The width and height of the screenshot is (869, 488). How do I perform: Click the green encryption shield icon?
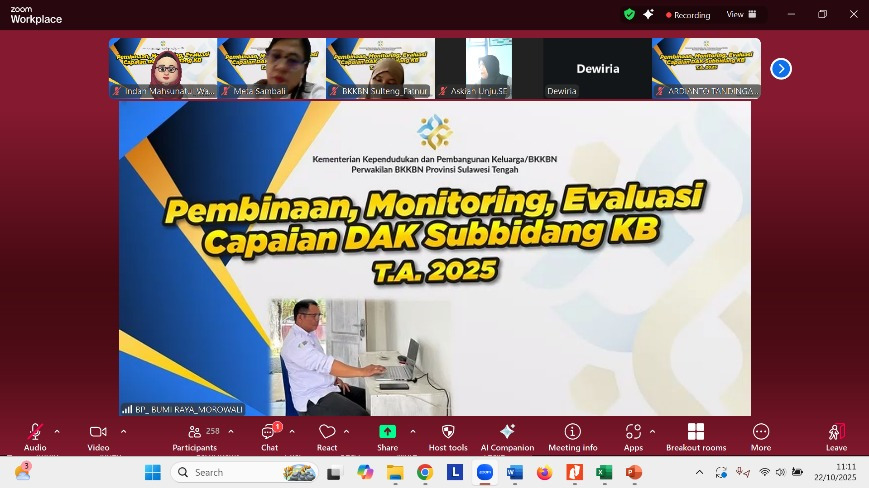click(x=629, y=14)
